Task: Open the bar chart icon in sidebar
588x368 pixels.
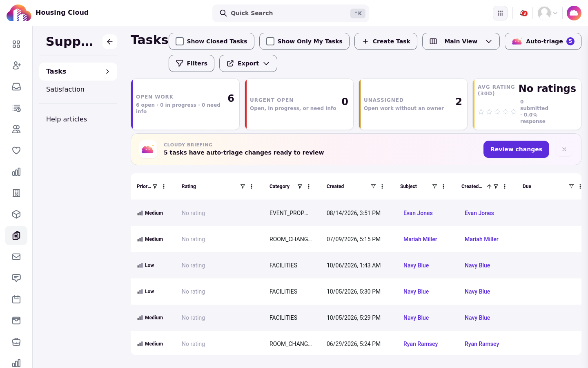Action: pyautogui.click(x=16, y=172)
